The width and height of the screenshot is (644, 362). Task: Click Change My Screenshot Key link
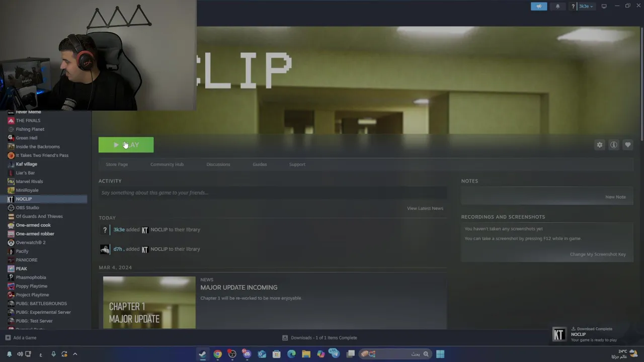[x=598, y=254]
